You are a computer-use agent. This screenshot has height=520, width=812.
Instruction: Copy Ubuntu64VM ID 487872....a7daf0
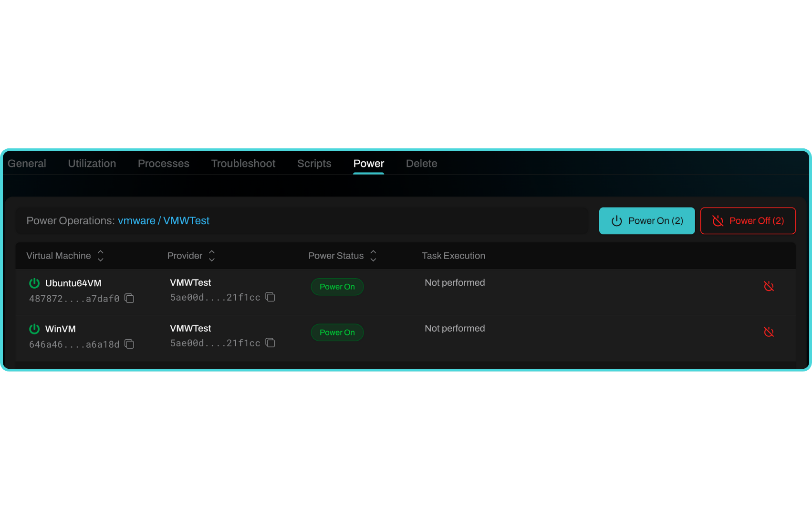(x=129, y=298)
